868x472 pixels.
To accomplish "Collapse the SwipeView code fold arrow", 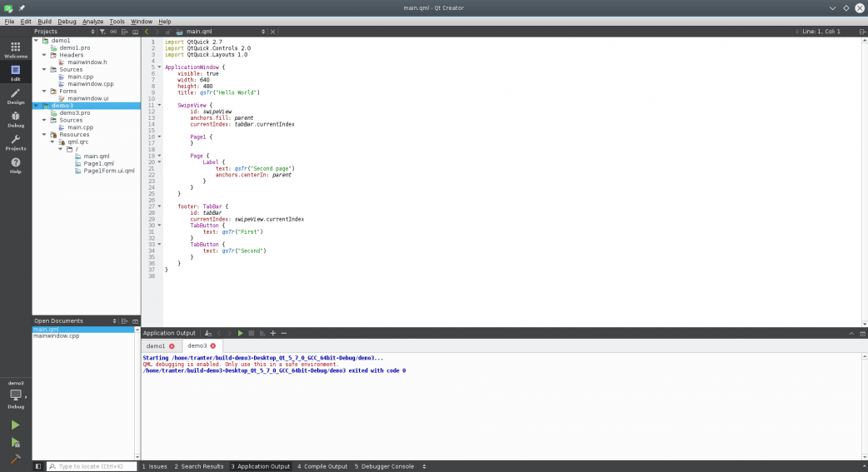I will (159, 106).
